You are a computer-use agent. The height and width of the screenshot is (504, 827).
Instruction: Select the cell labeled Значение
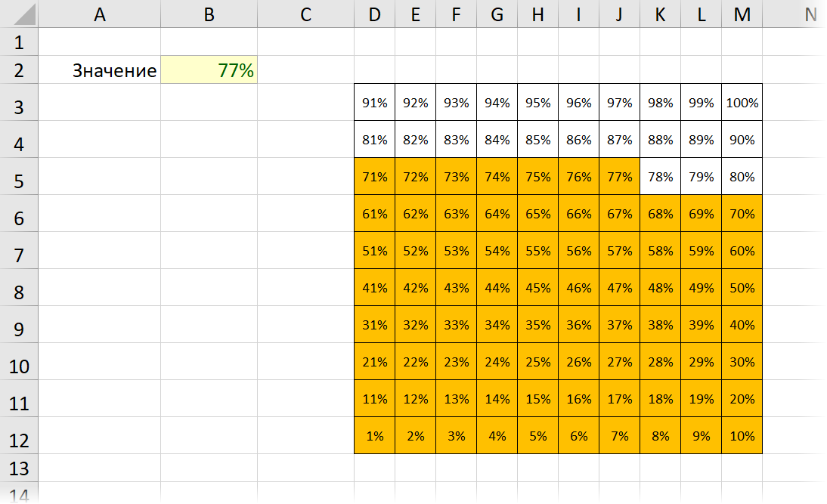pyautogui.click(x=100, y=70)
